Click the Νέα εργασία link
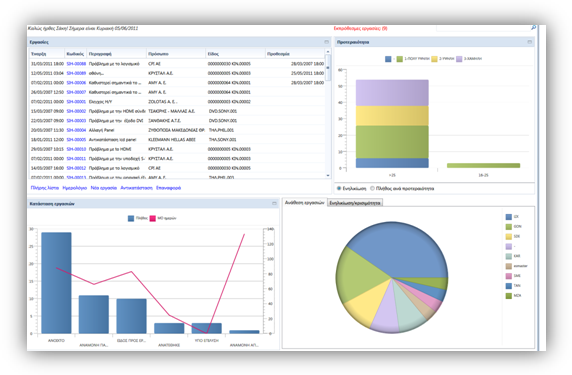This screenshot has height=375, width=572. click(x=104, y=188)
